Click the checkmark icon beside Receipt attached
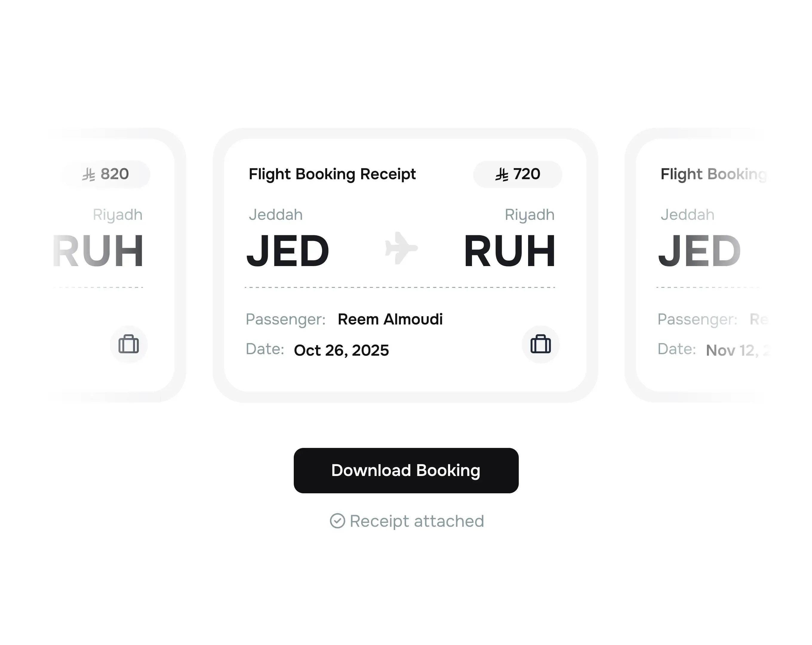Viewport: 812px width, 645px height. tap(338, 521)
